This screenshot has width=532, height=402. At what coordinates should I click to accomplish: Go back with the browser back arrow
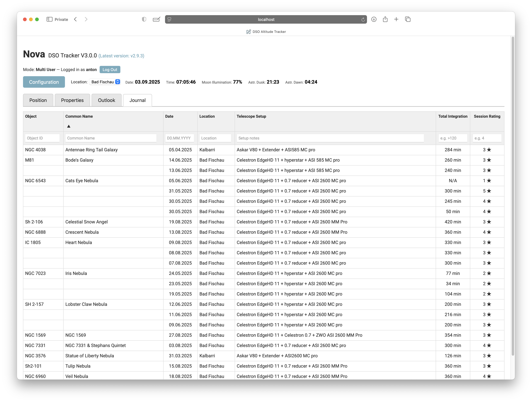[x=76, y=19]
